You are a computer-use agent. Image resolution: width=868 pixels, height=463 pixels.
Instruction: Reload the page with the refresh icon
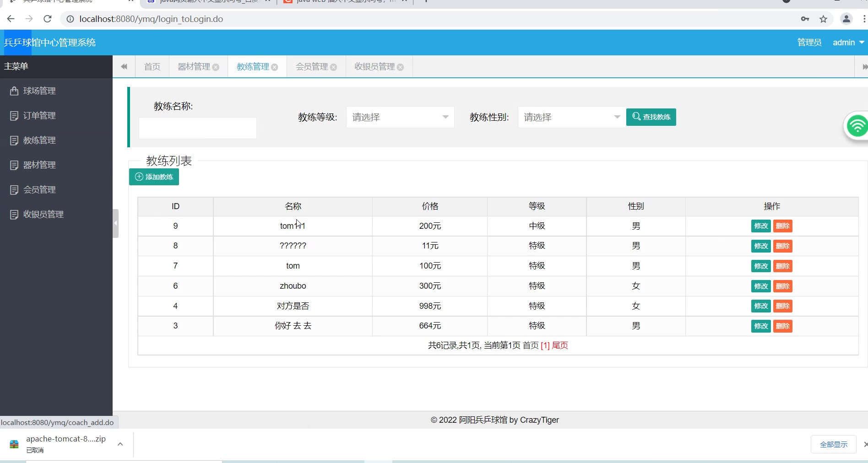pos(48,19)
